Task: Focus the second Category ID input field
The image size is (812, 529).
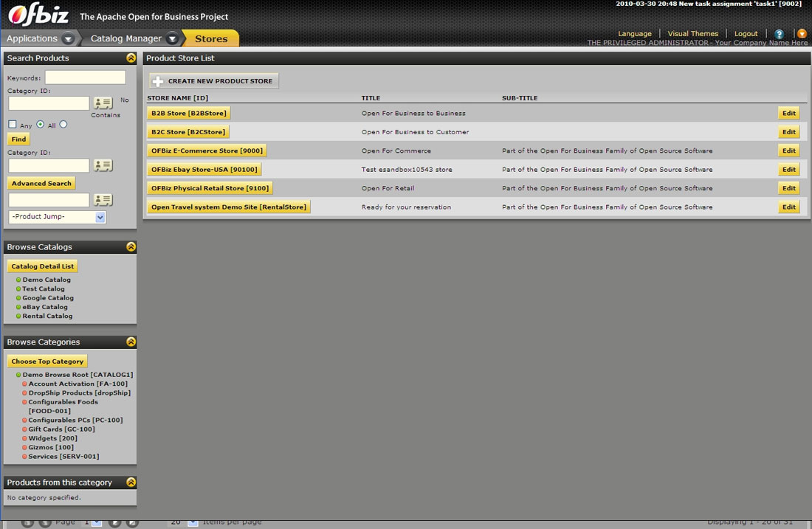Action: [49, 166]
